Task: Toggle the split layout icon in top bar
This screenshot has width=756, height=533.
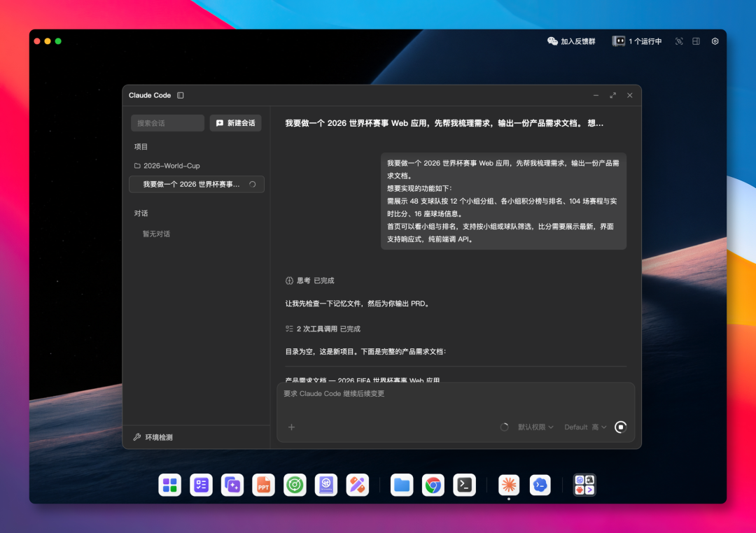Action: pyautogui.click(x=696, y=41)
